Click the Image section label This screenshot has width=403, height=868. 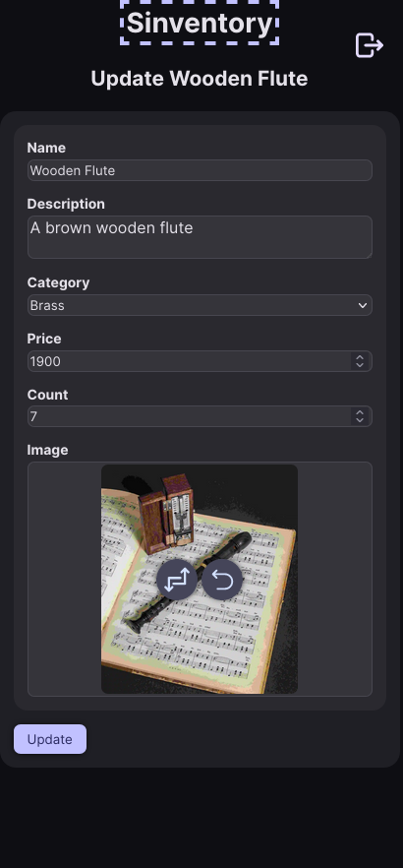point(47,450)
